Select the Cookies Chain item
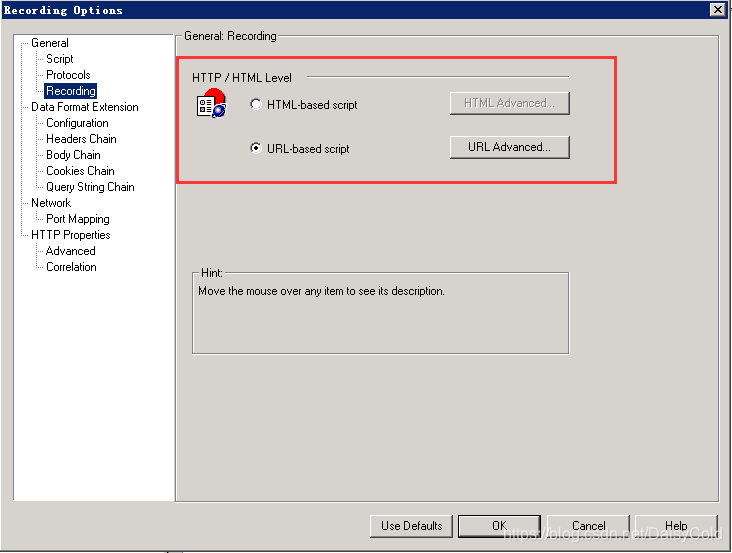This screenshot has height=553, width=732. coord(80,171)
